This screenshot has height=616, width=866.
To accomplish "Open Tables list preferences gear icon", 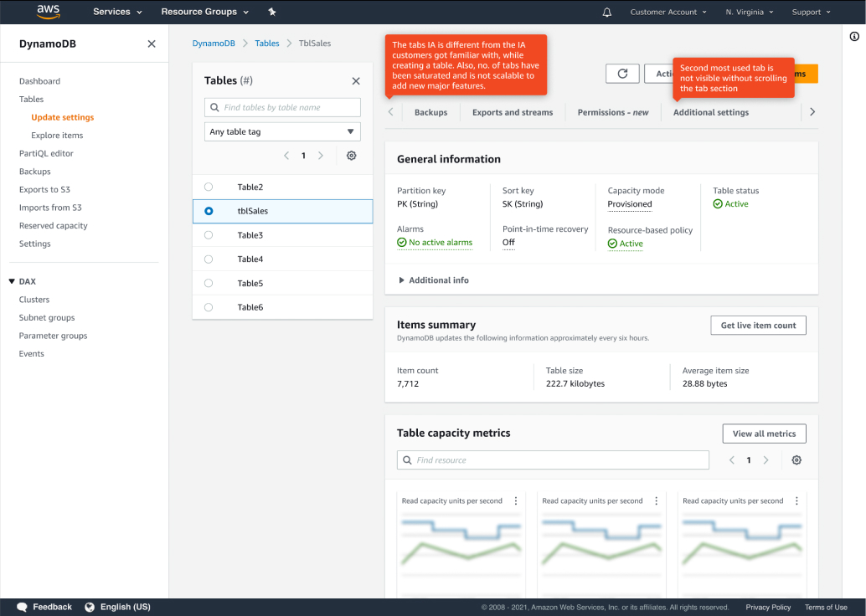I will pyautogui.click(x=352, y=156).
